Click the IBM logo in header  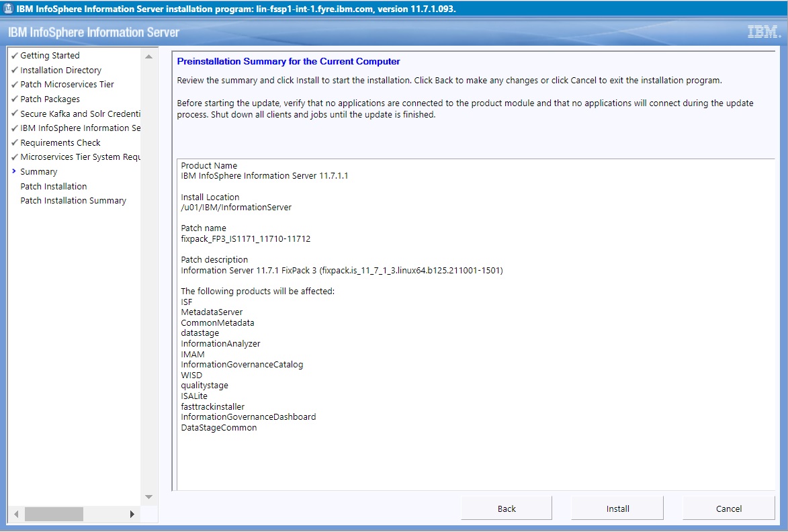click(x=763, y=32)
